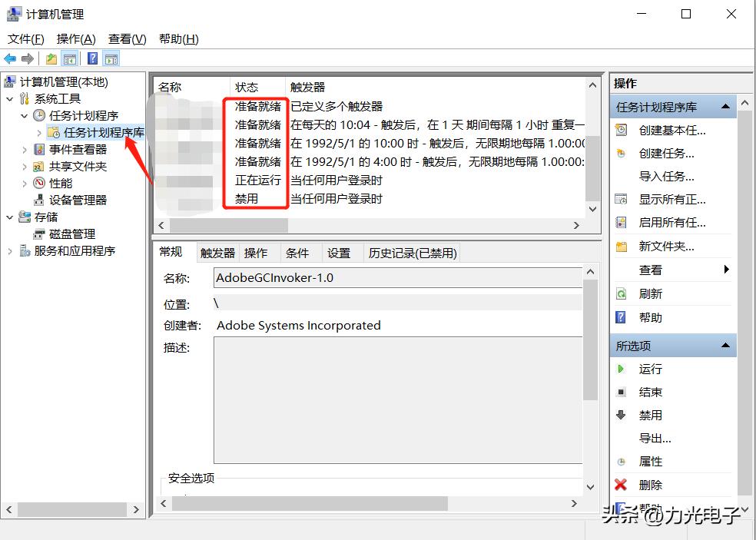Open the 创建任务 tool icon
The width and height of the screenshot is (756, 540).
pyautogui.click(x=621, y=153)
